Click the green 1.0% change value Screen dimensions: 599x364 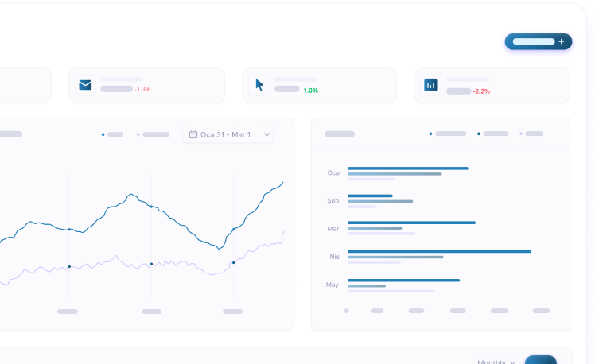point(310,91)
